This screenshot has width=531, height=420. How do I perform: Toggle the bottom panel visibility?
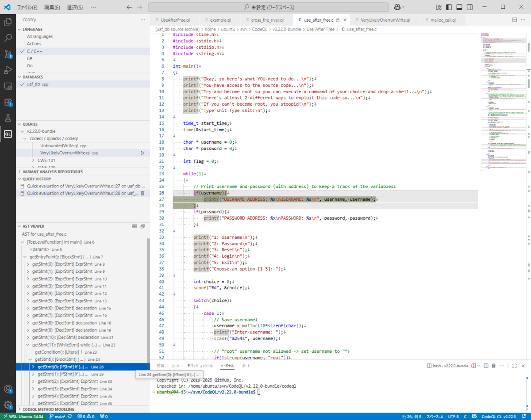459,7
